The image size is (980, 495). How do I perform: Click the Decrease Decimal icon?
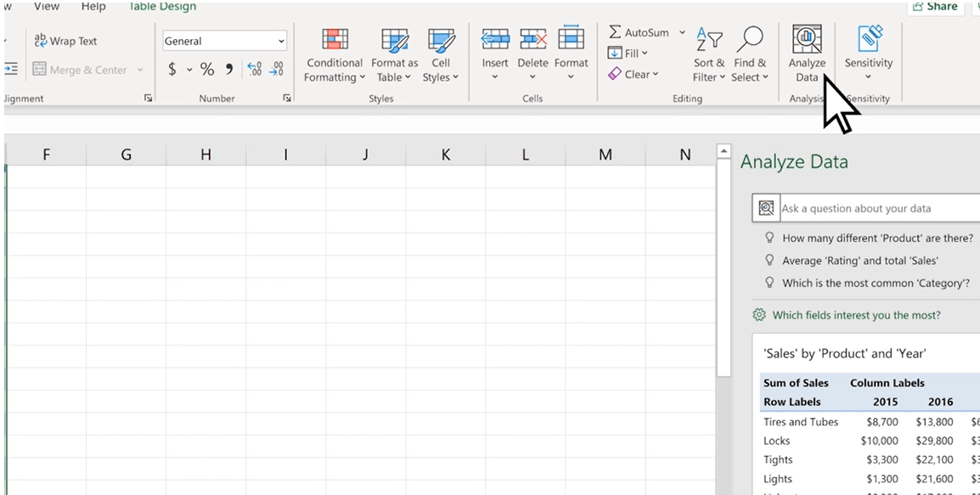tap(276, 70)
